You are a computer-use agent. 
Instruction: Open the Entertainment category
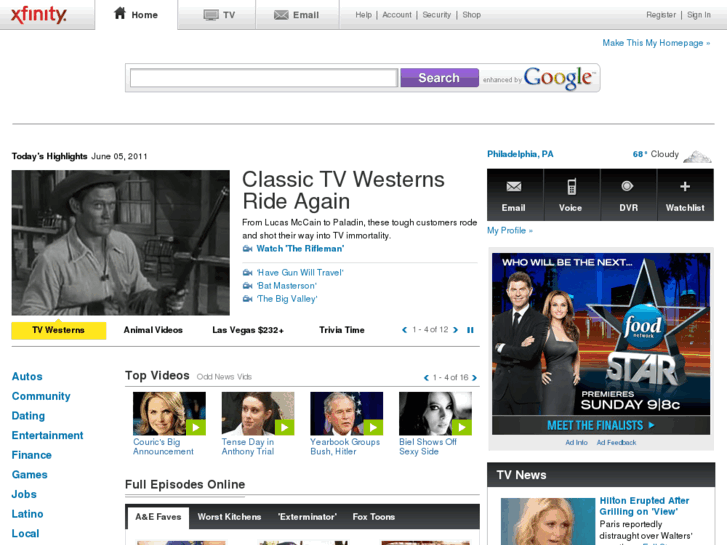(47, 436)
